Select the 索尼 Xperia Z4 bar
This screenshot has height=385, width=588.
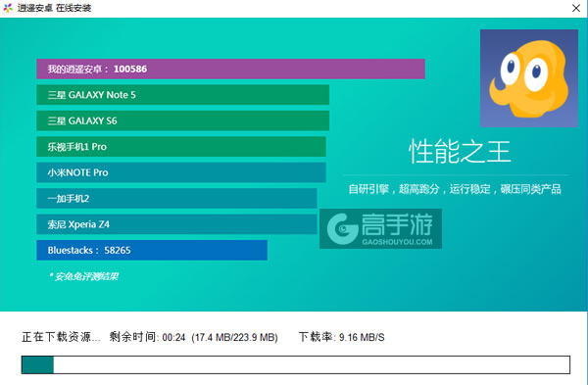pyautogui.click(x=176, y=223)
